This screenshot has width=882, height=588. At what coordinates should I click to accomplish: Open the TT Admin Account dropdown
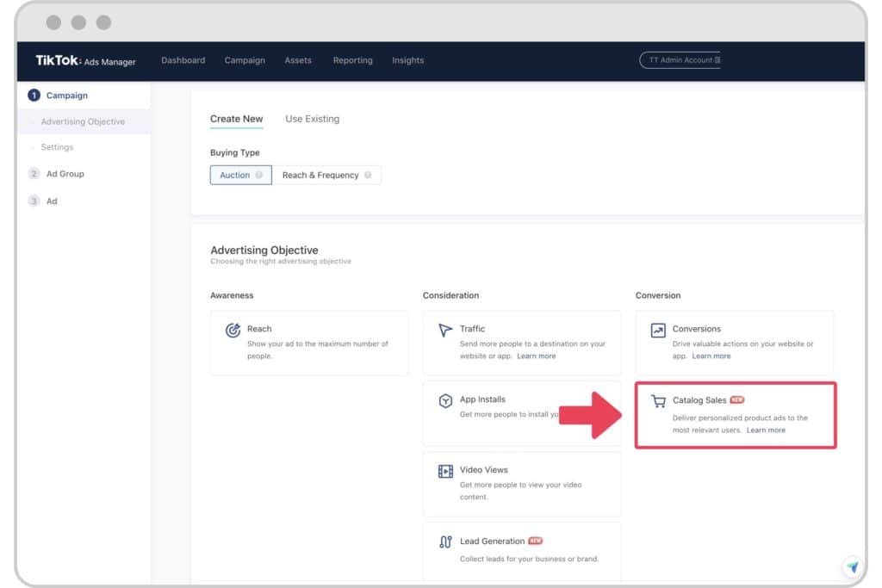click(680, 60)
